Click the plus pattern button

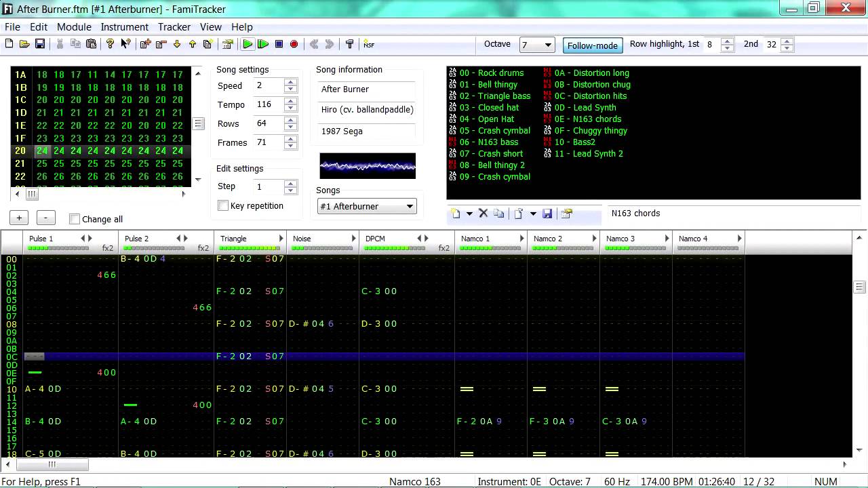(19, 218)
